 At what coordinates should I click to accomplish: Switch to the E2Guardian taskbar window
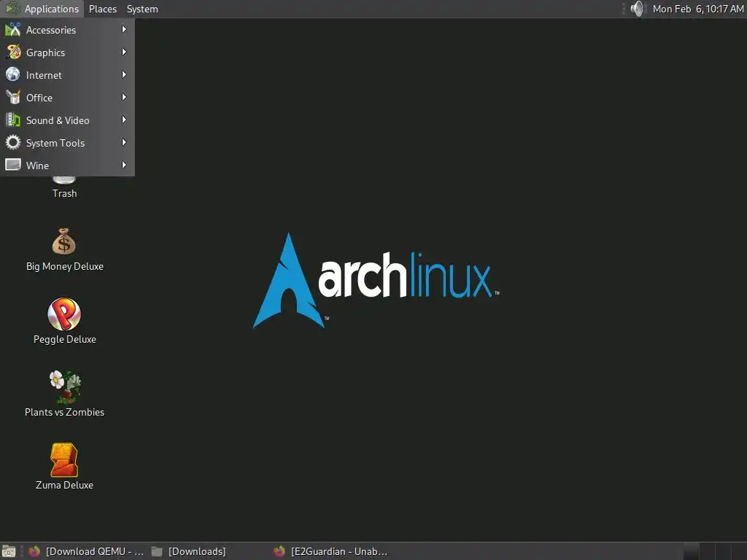pos(331,551)
